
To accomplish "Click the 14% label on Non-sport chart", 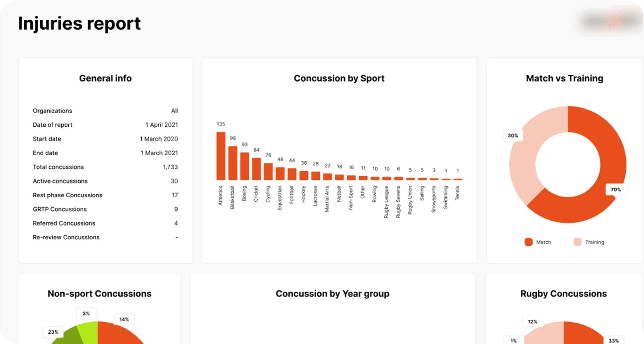I will click(x=124, y=319).
